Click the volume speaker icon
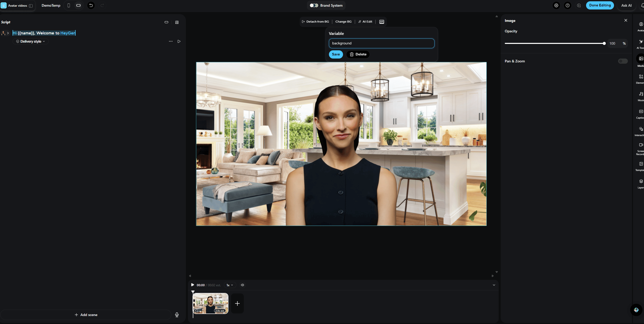The image size is (644, 324). point(242,285)
